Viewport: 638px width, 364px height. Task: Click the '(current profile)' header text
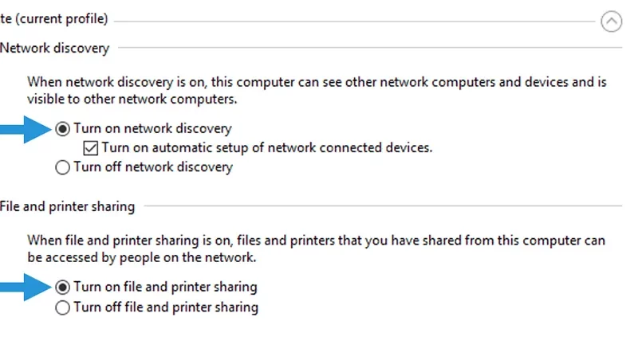pos(61,19)
